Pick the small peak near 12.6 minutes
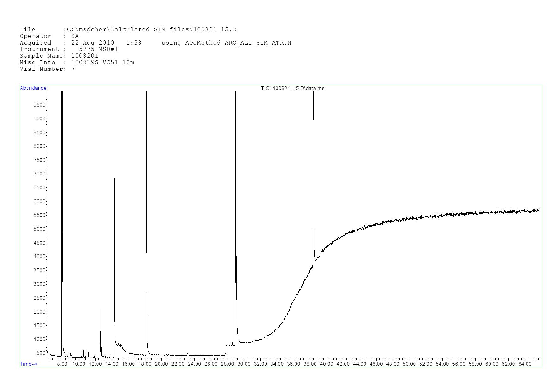The image size is (555, 392). [100, 308]
